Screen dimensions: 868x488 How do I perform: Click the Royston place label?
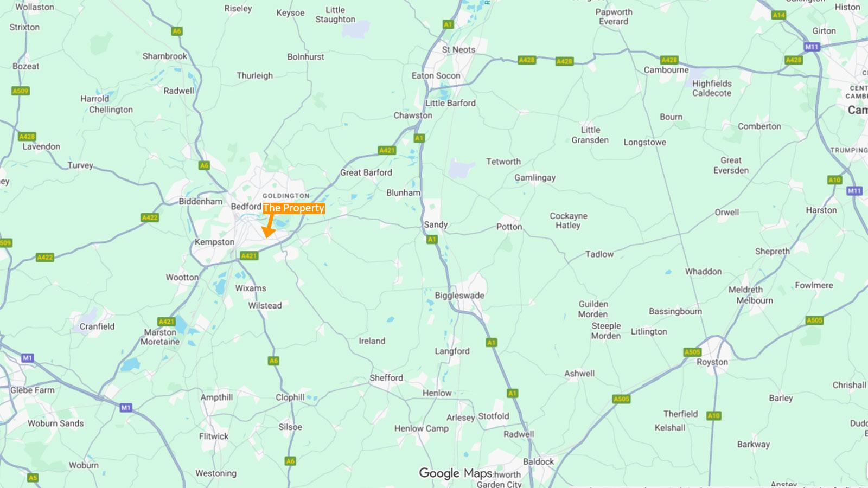pos(712,362)
